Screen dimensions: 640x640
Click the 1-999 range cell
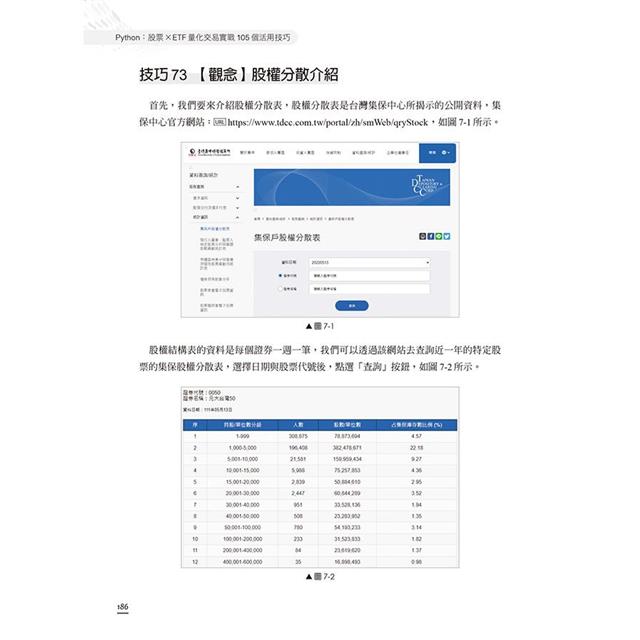coord(242,436)
